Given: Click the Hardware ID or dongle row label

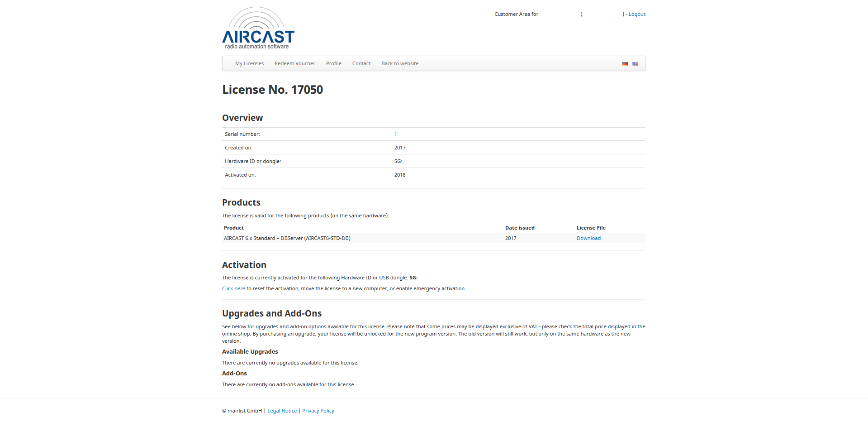Looking at the screenshot, I should (252, 161).
